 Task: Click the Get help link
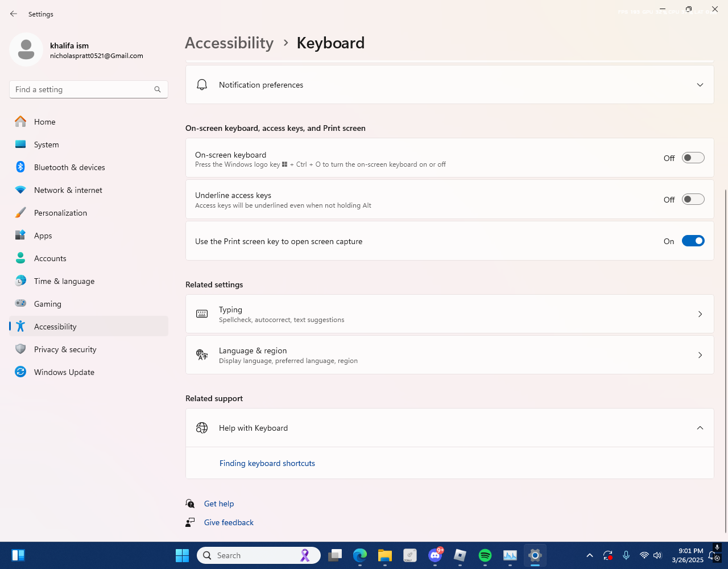click(x=219, y=504)
